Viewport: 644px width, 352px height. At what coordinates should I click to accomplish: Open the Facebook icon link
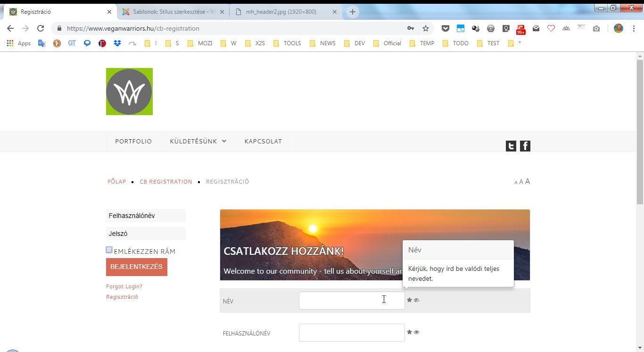[525, 146]
